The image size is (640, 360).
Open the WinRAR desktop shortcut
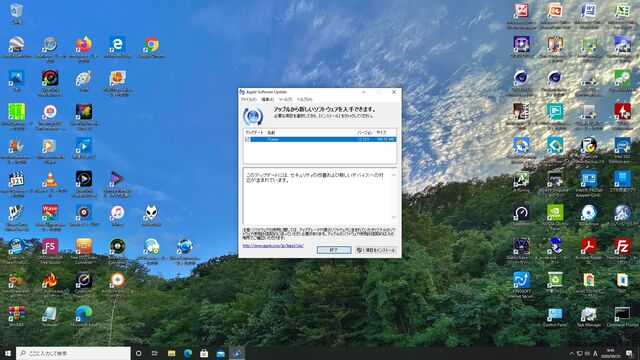point(16,314)
